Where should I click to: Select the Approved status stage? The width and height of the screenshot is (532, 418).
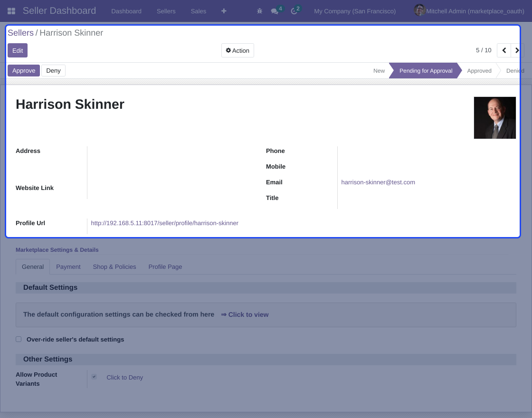coord(479,71)
